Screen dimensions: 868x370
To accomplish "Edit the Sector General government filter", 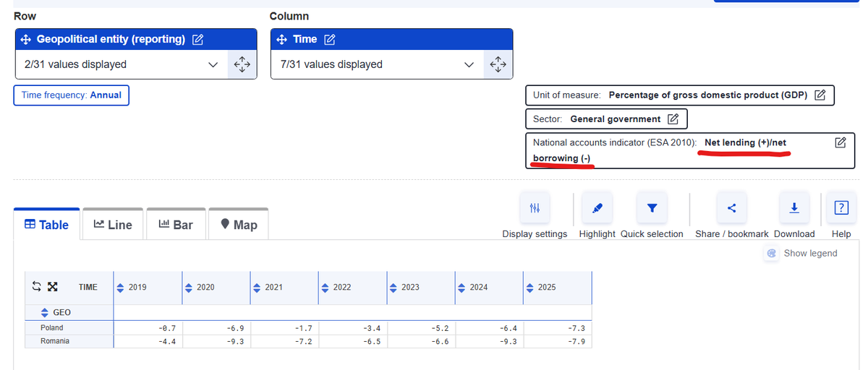I will click(x=673, y=119).
